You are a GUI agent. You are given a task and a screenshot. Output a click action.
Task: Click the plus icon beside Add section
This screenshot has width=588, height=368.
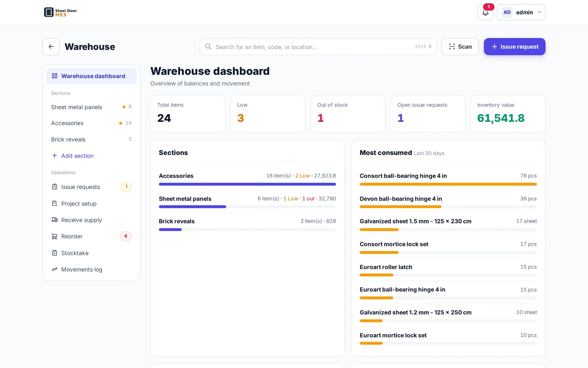tap(54, 156)
